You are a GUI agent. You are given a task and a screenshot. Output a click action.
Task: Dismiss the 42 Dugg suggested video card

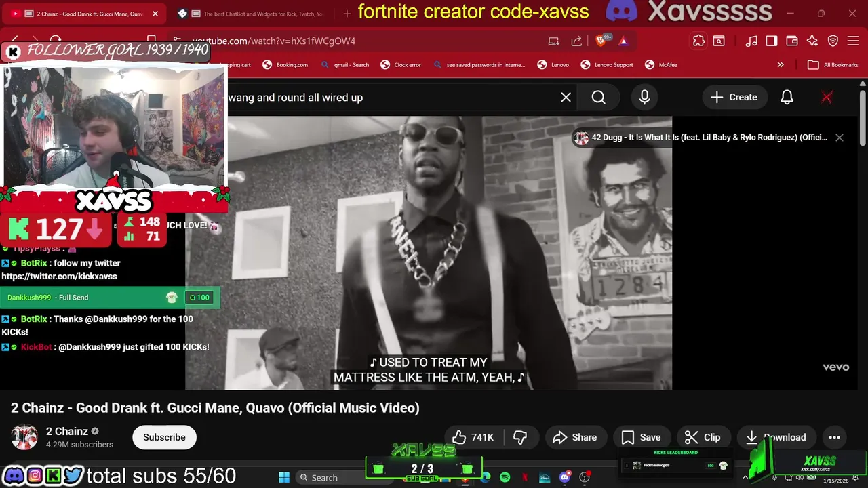pyautogui.click(x=840, y=138)
